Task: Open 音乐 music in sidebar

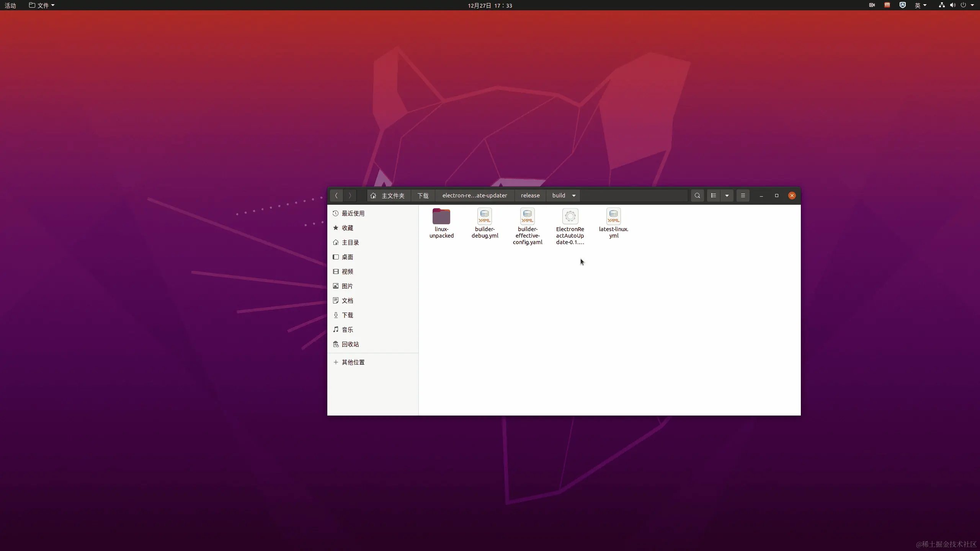Action: (x=373, y=330)
